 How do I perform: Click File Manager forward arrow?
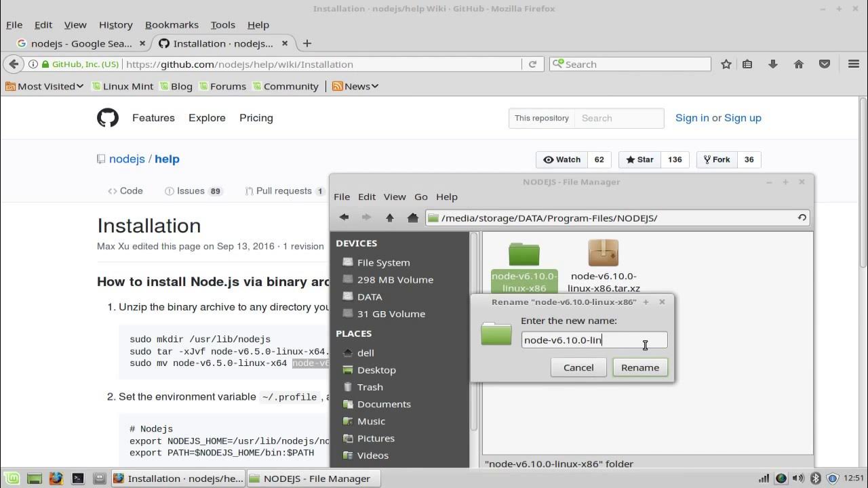pos(366,218)
